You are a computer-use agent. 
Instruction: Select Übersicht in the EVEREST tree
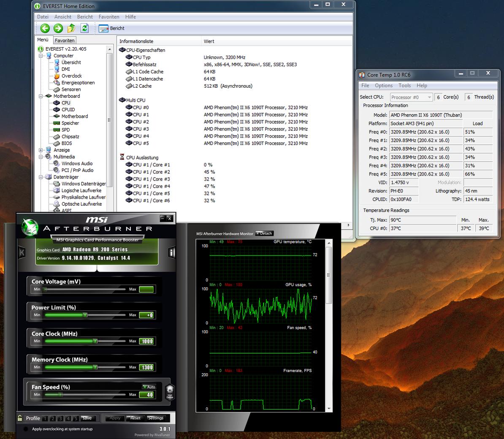(x=71, y=62)
